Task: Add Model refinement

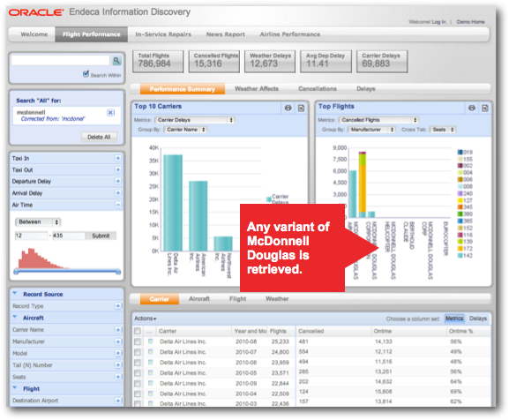Action: tap(118, 353)
